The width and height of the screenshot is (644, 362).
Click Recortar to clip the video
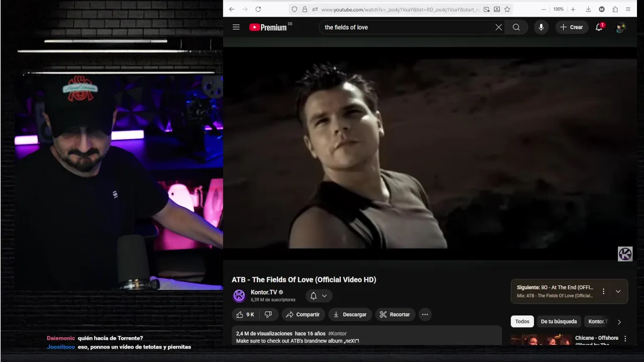point(395,314)
